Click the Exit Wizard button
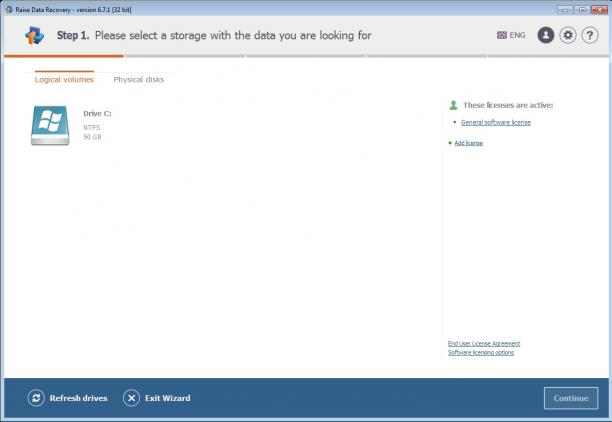This screenshot has width=612, height=422. click(157, 398)
